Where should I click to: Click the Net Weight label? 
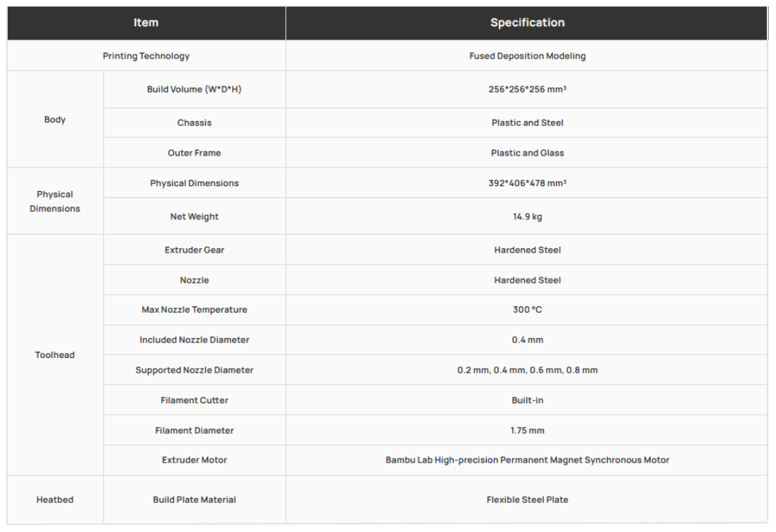(x=194, y=216)
